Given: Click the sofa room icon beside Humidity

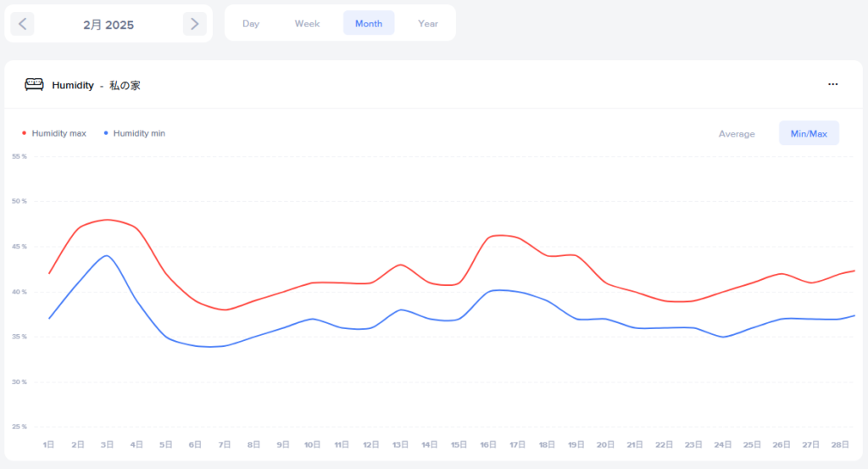Looking at the screenshot, I should 34,85.
